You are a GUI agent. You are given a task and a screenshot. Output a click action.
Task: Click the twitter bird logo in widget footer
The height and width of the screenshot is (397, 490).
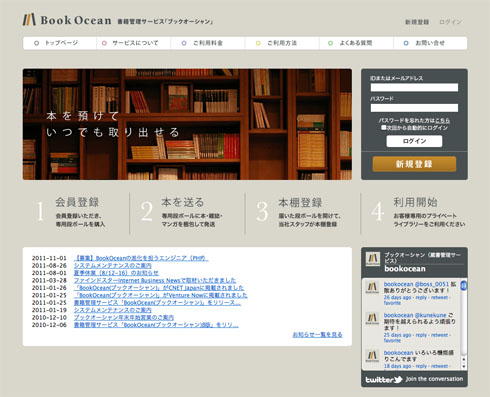click(383, 379)
